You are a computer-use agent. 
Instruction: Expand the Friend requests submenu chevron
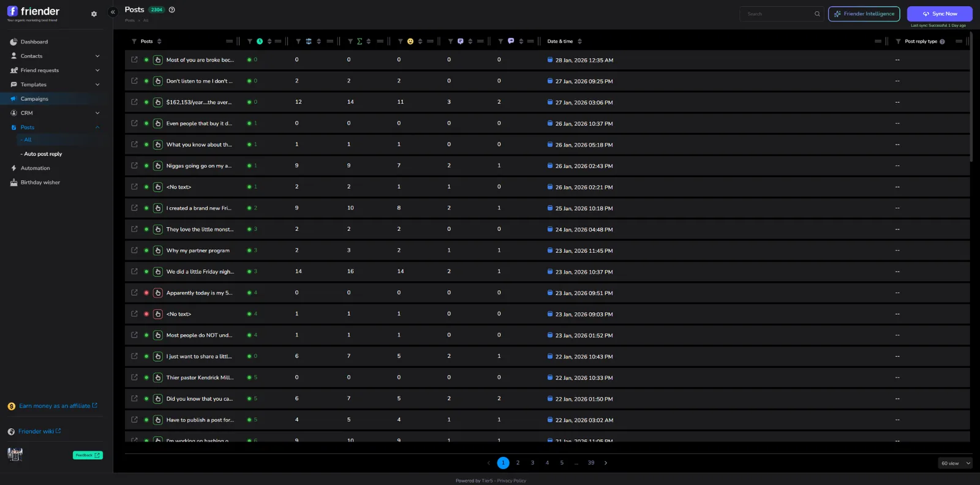tap(97, 70)
